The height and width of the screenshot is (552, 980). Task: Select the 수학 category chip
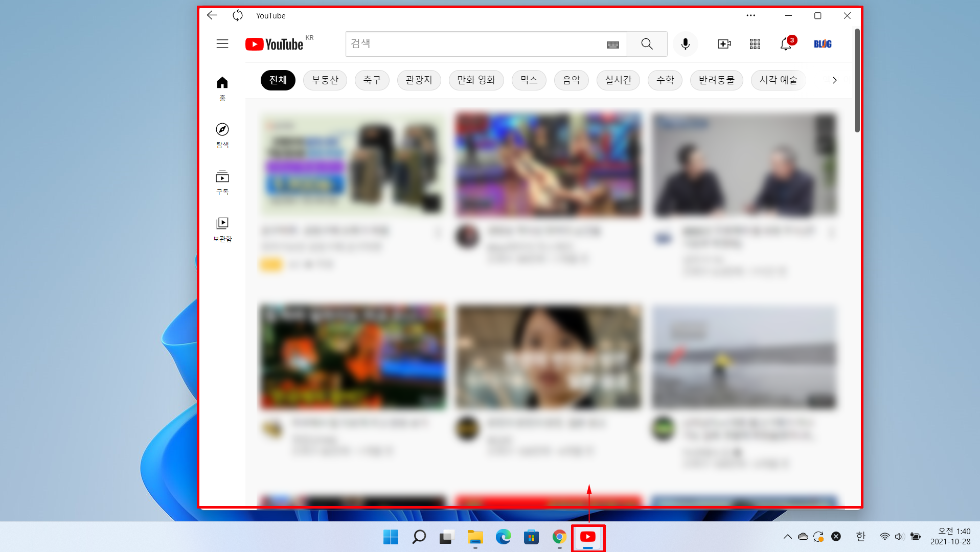click(665, 80)
